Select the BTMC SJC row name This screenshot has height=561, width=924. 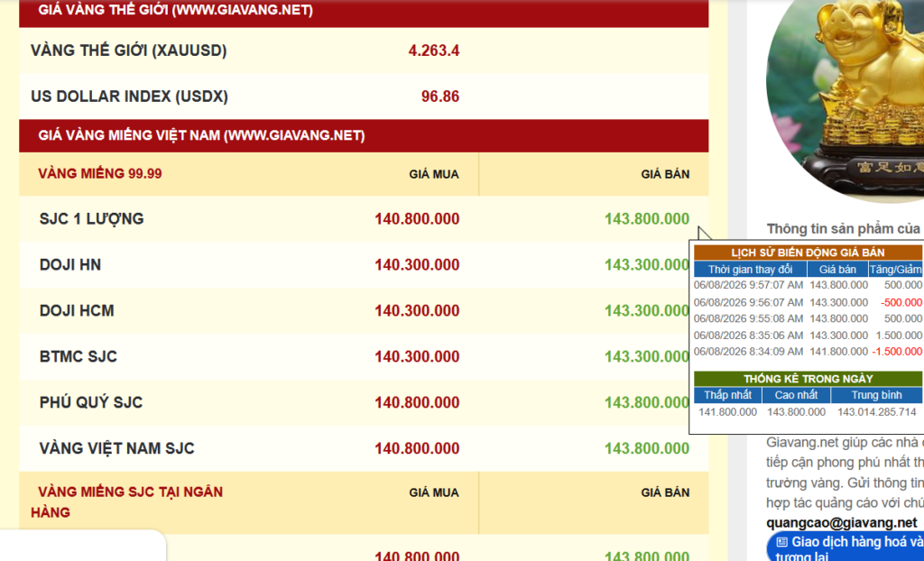tap(78, 356)
